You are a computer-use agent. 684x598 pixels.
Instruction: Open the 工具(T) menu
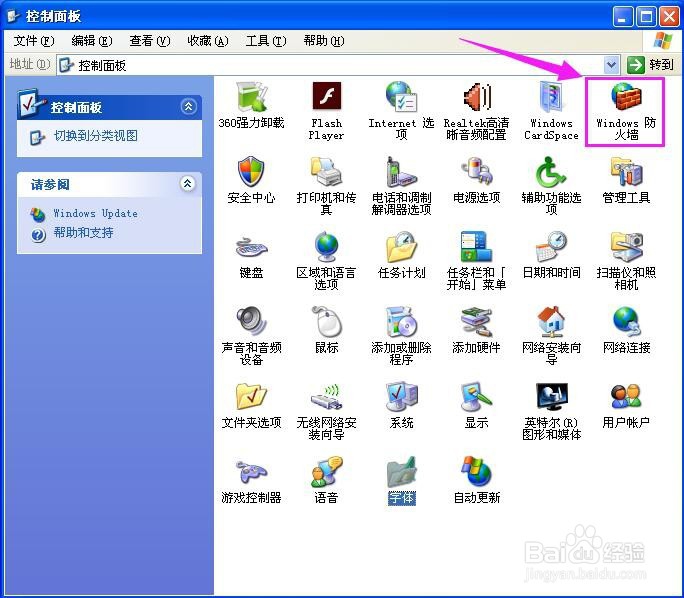(x=266, y=41)
